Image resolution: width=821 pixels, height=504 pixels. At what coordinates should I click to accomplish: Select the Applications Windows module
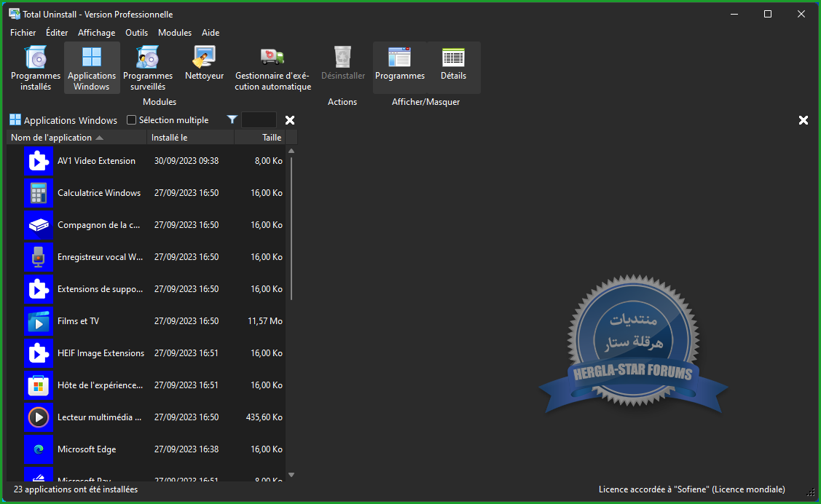[92, 68]
